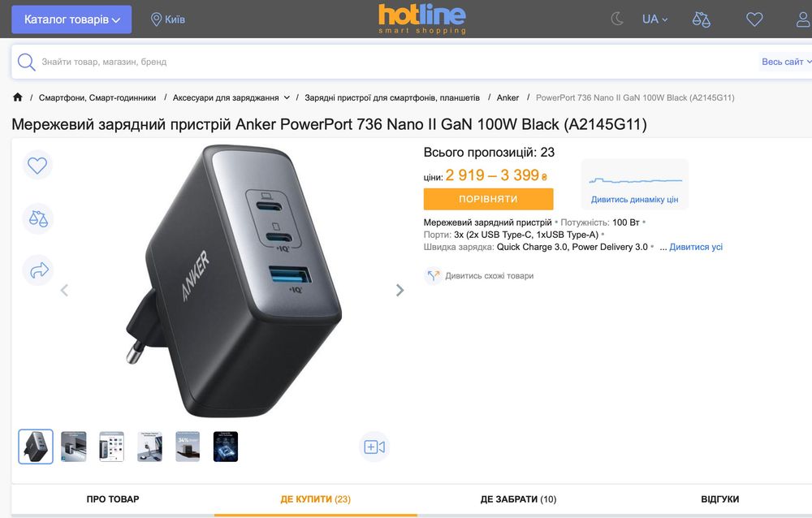Click the ПОРІВНЯТИ button
This screenshot has height=518, width=812.
point(488,199)
